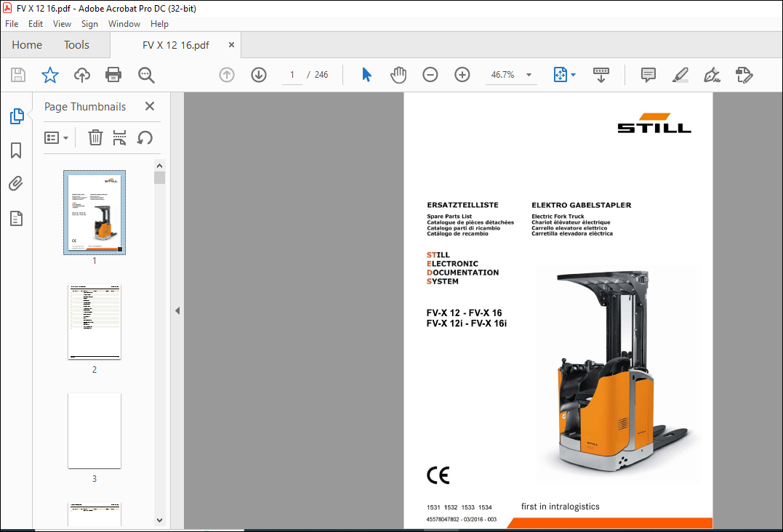Viewport: 783px width, 532px height.
Task: Open the Attachments paperclip panel
Action: pos(16,184)
